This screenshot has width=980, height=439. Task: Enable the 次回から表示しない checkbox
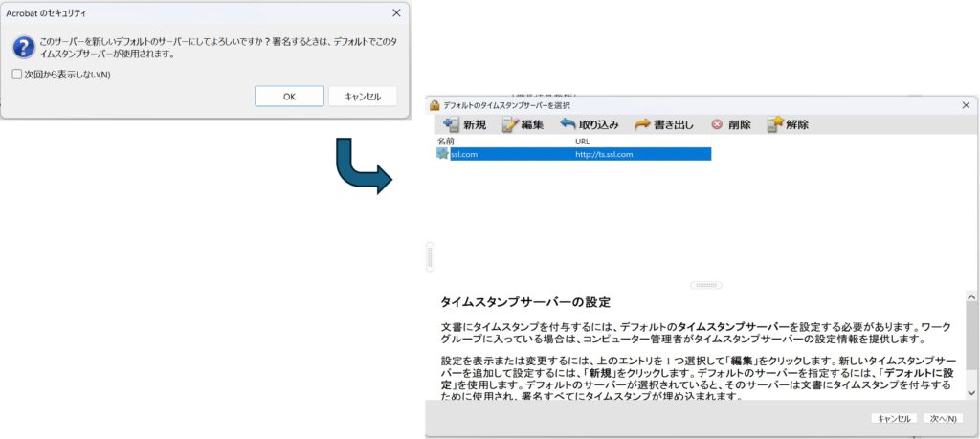[x=17, y=75]
